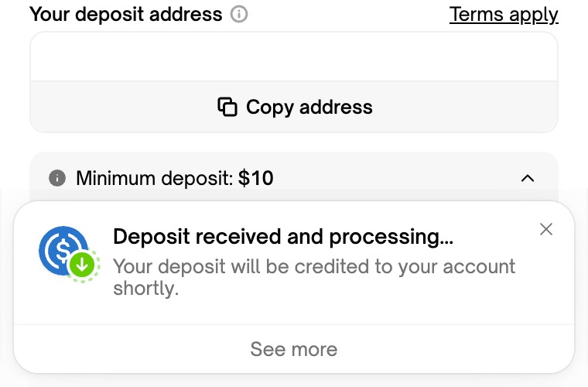588x387 pixels.
Task: Click the info icon beside Your deposit address
Action: (240, 14)
